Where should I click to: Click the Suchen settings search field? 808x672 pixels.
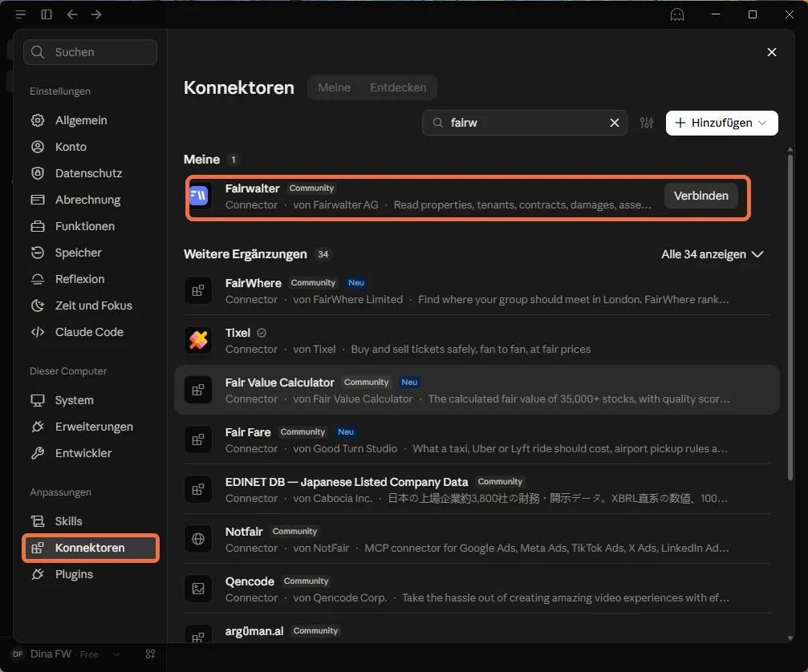(90, 52)
